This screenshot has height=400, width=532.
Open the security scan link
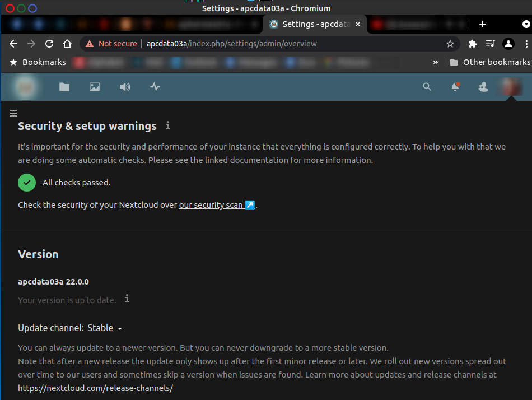[x=217, y=205]
